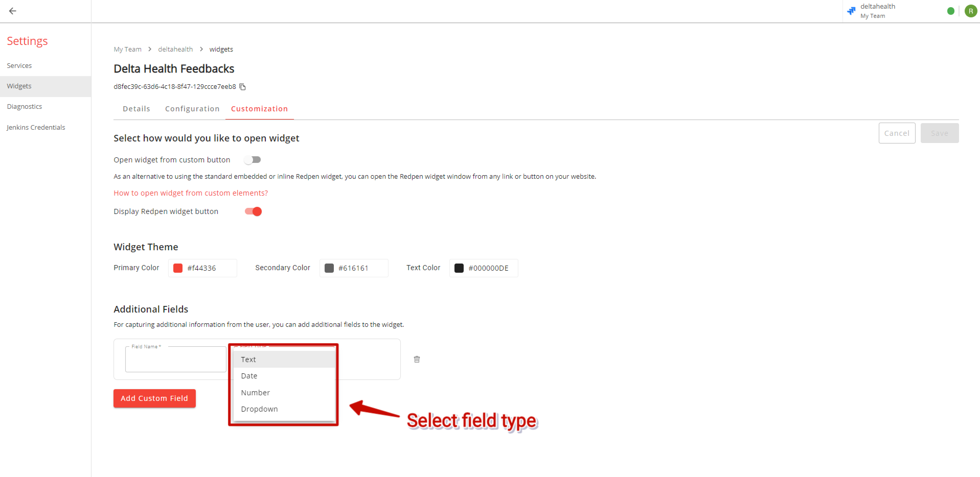Screen dimensions: 980x477
Task: Toggle Open widget from custom button switch
Action: click(x=253, y=160)
